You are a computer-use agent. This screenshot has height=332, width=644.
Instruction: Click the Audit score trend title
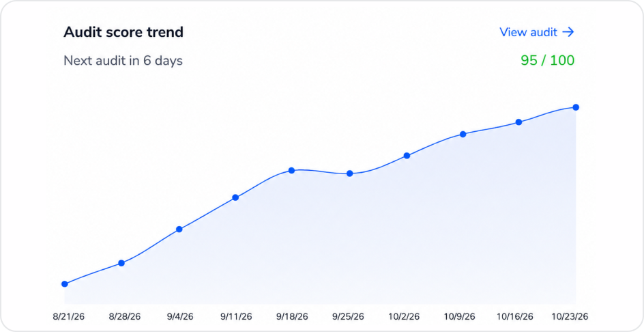(x=123, y=32)
